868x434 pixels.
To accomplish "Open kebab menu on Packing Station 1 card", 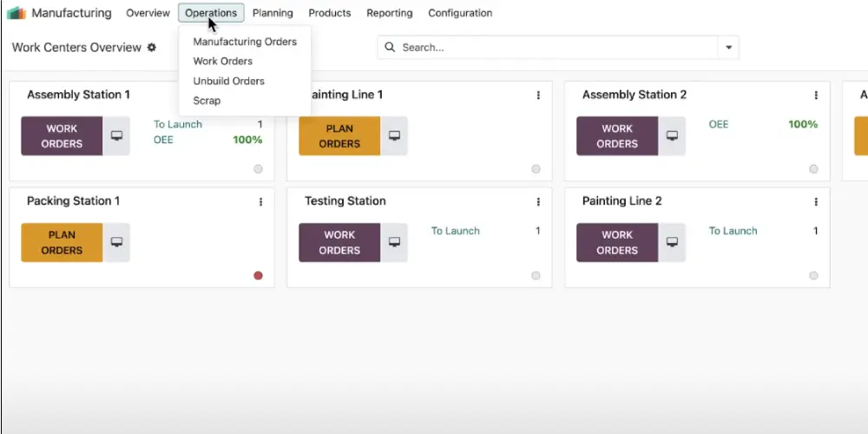I will click(260, 202).
